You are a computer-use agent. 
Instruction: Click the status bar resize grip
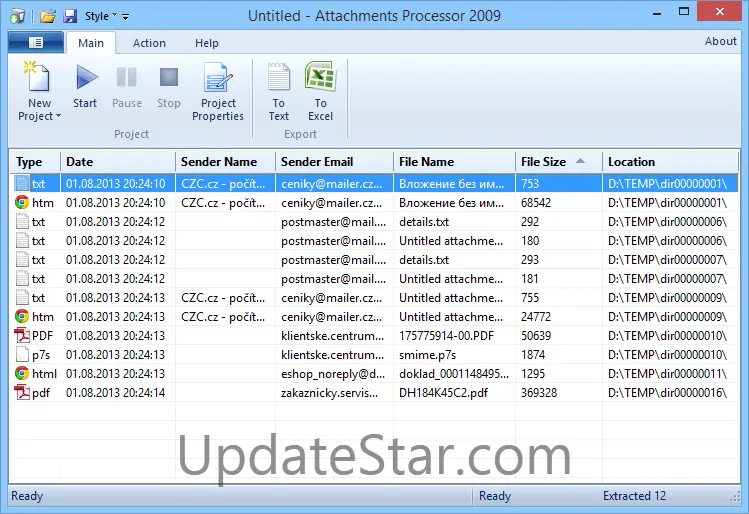[x=735, y=498]
